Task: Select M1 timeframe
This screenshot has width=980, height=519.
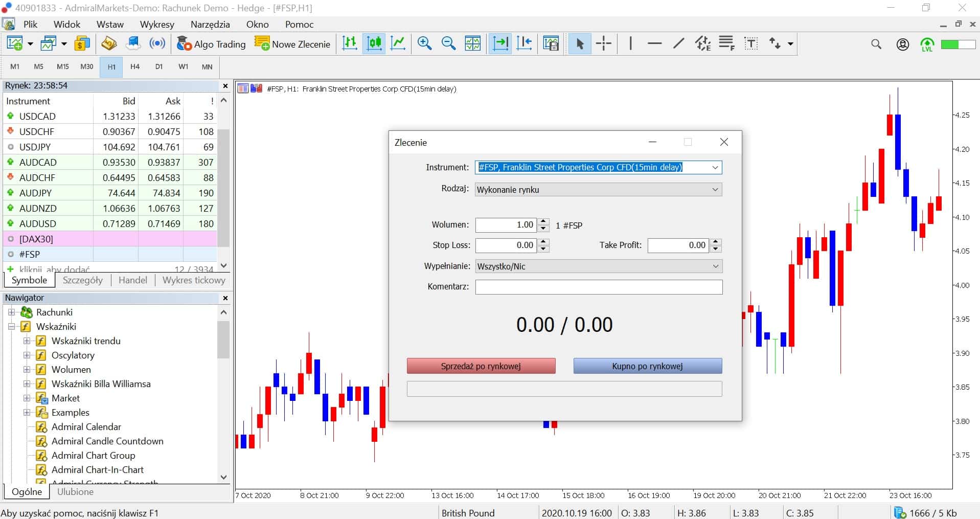Action: tap(15, 66)
